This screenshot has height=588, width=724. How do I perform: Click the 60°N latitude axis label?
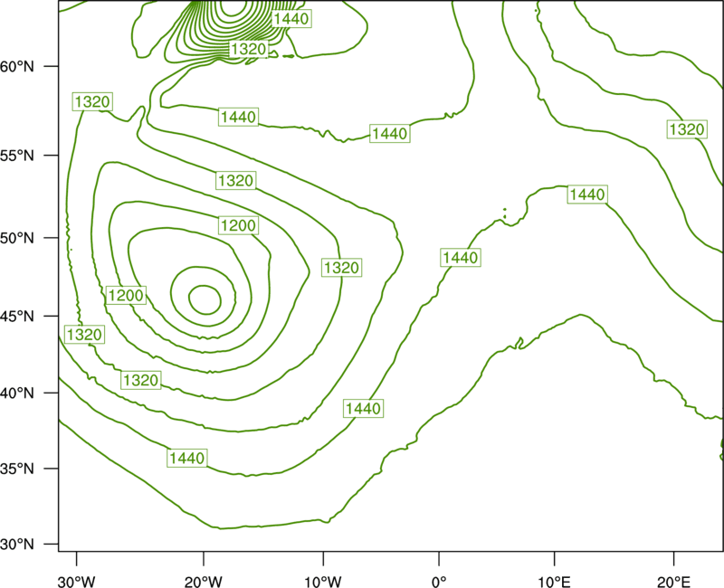17,66
